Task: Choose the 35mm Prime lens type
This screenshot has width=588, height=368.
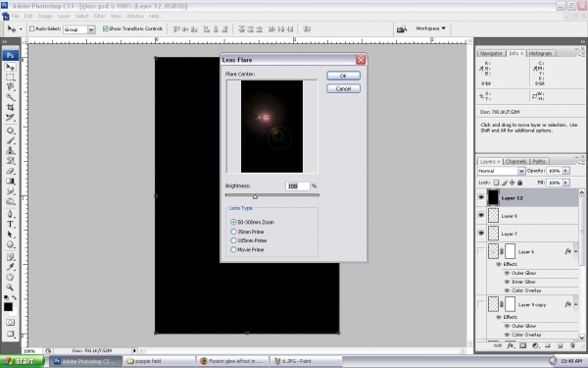Action: (x=233, y=232)
